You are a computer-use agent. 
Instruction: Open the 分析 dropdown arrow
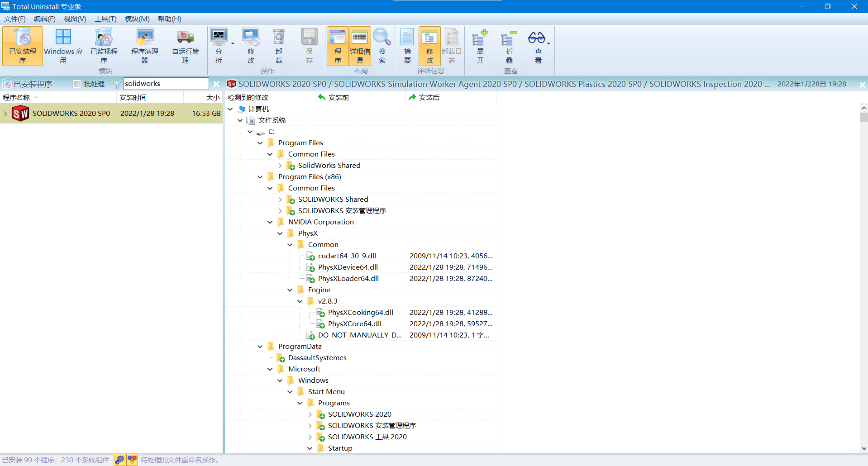point(233,44)
